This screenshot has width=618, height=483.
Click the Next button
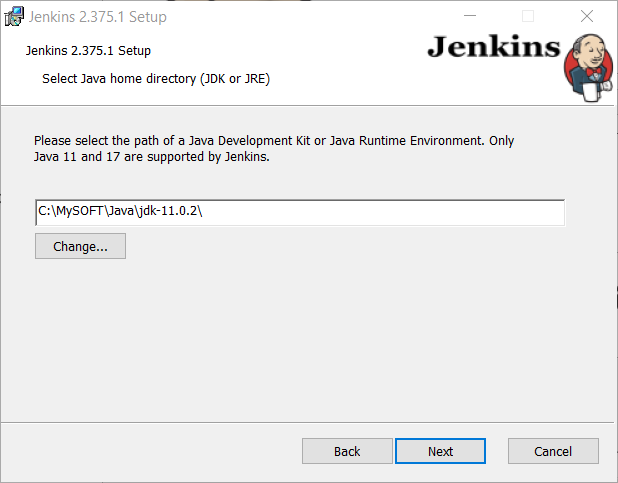(x=440, y=451)
